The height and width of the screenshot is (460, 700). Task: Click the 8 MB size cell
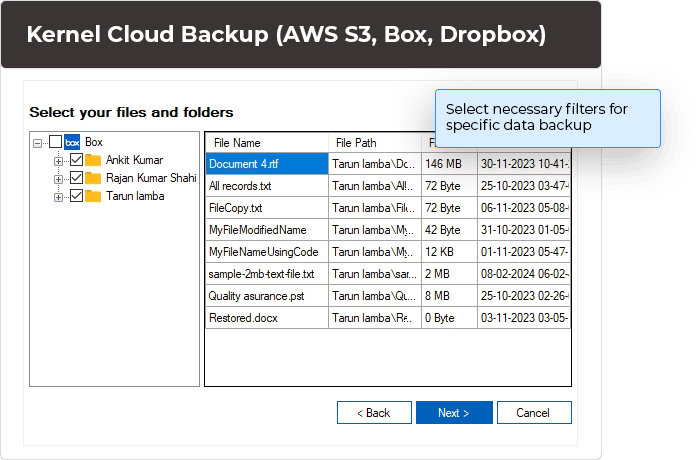tap(449, 296)
